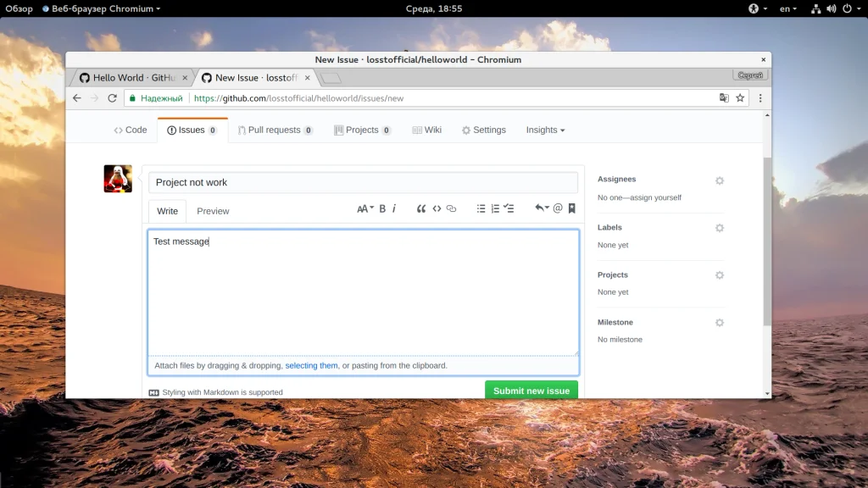Reference an issue with bookmark icon
Screen dimensions: 868x488
[572, 208]
